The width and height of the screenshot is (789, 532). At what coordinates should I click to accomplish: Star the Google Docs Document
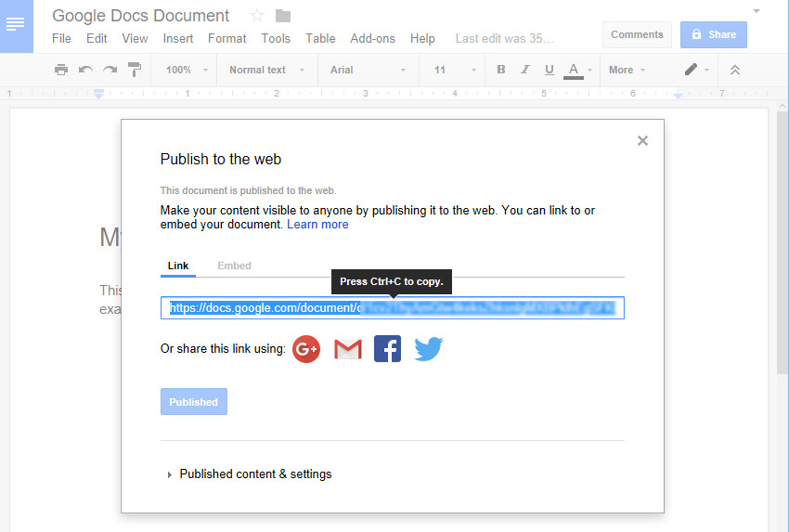257,16
